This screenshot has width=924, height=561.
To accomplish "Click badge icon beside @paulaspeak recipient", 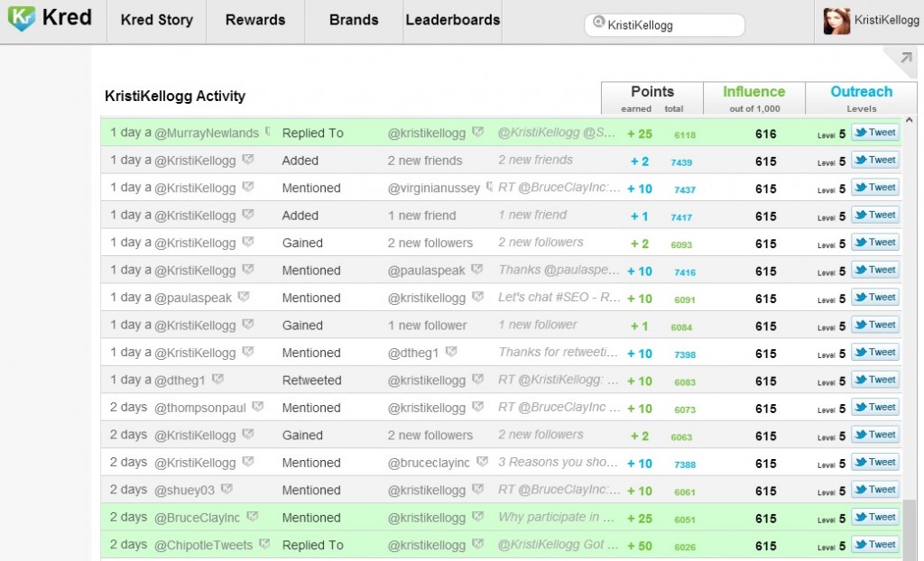I will click(x=477, y=269).
